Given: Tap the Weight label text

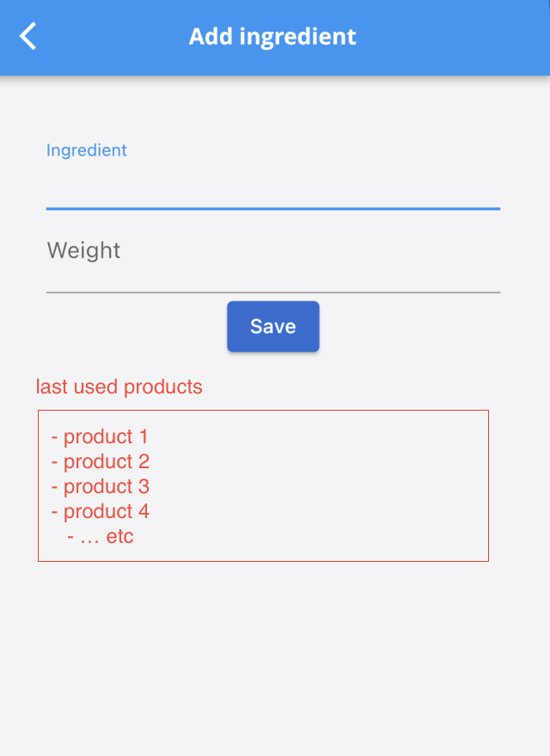Looking at the screenshot, I should pos(82,250).
